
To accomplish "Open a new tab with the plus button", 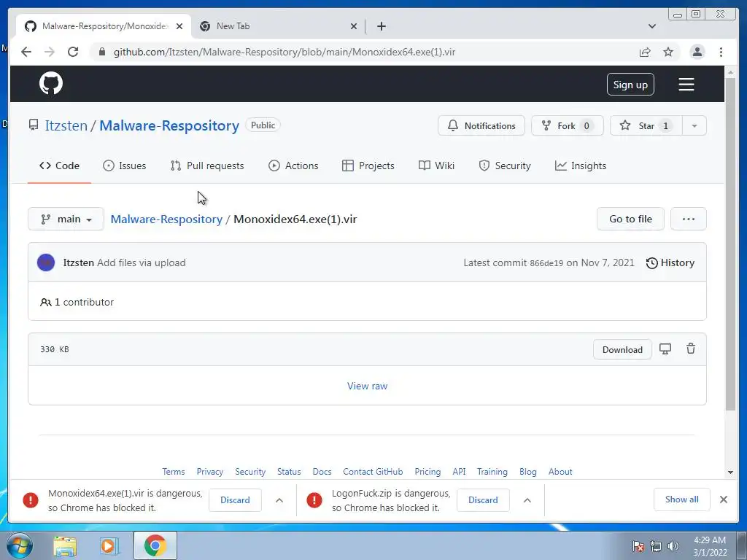I will click(381, 26).
